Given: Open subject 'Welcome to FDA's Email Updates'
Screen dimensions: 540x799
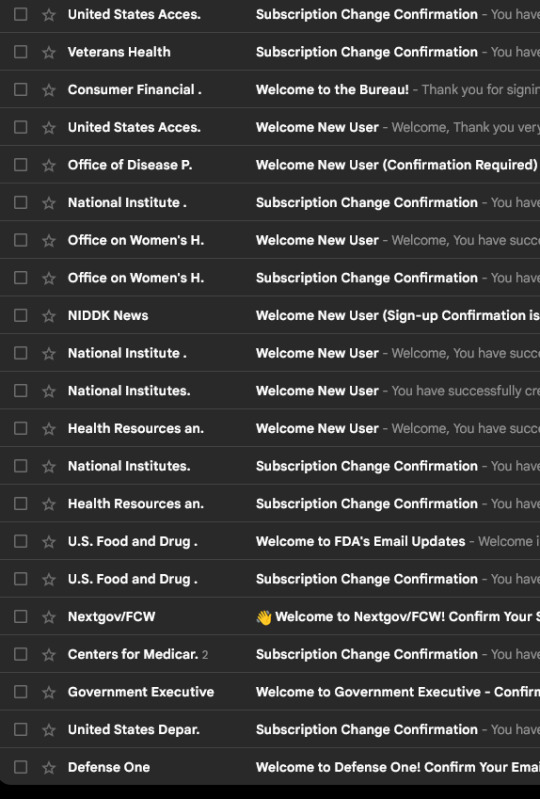Looking at the screenshot, I should tap(361, 542).
